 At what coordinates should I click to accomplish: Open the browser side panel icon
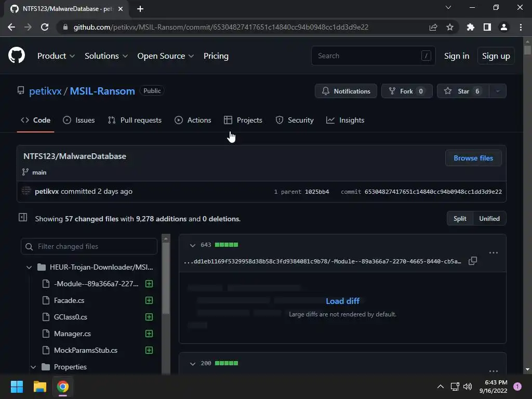(x=487, y=27)
